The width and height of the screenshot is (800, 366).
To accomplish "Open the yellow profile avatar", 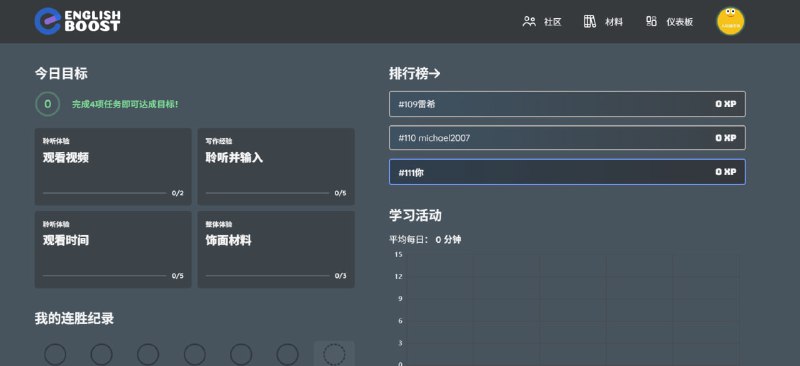I will [x=730, y=21].
